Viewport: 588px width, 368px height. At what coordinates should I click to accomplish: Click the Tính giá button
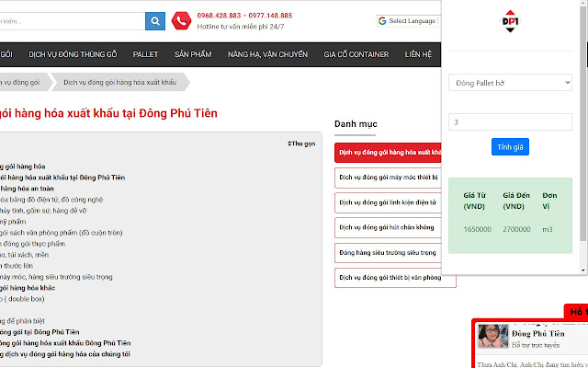point(510,147)
